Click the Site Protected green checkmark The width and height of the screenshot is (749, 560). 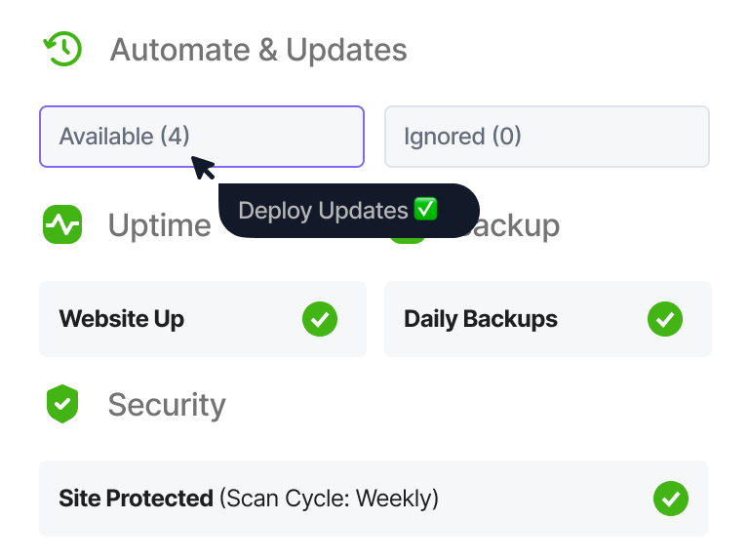(670, 499)
